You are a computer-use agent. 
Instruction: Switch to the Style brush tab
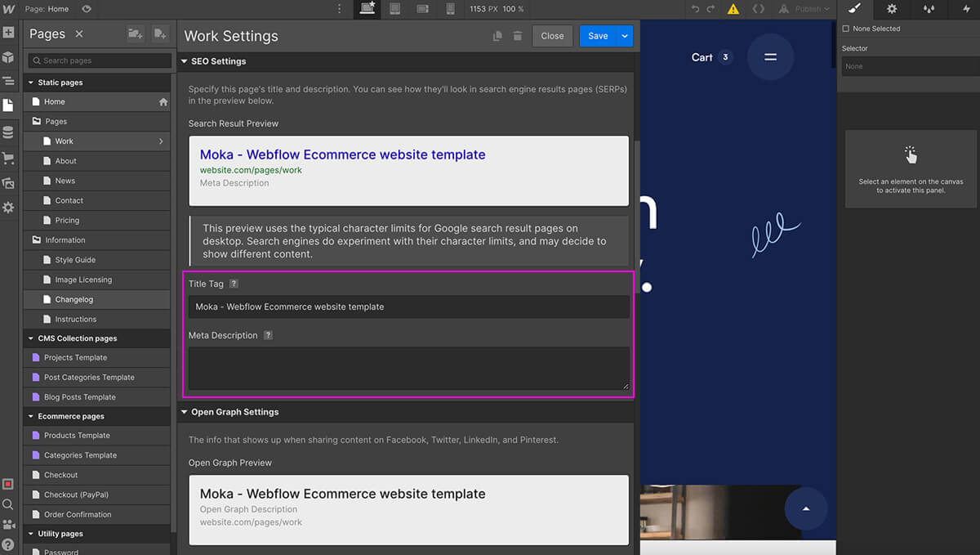[854, 9]
